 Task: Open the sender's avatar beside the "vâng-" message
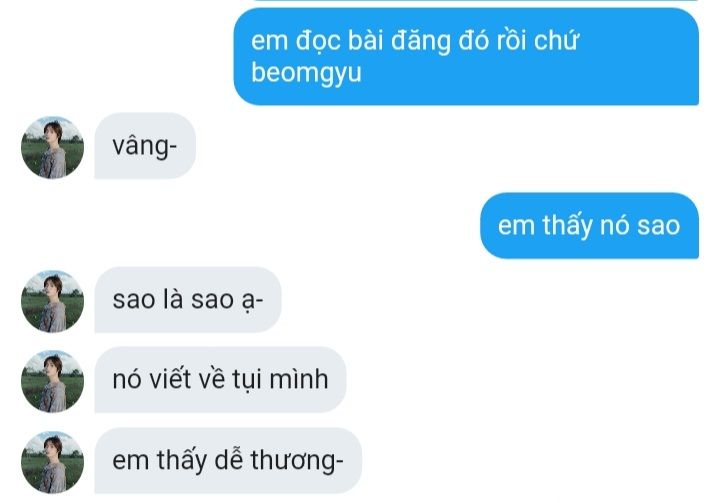[52, 147]
